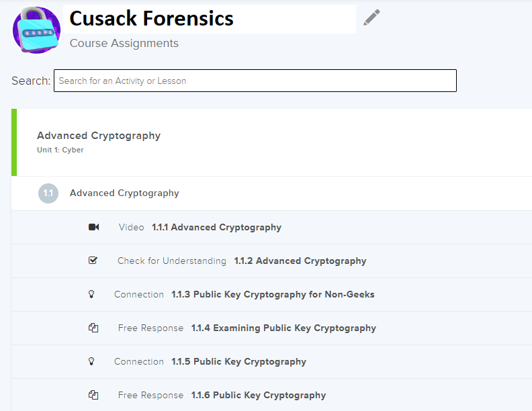This screenshot has width=532, height=411.
Task: Click the 1.1 lesson number badge
Action: coord(48,193)
